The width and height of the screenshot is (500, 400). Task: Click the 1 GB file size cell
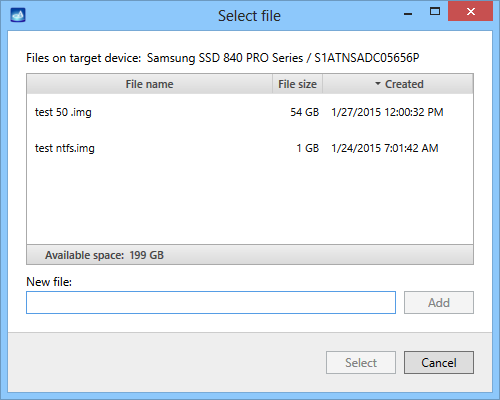point(308,148)
